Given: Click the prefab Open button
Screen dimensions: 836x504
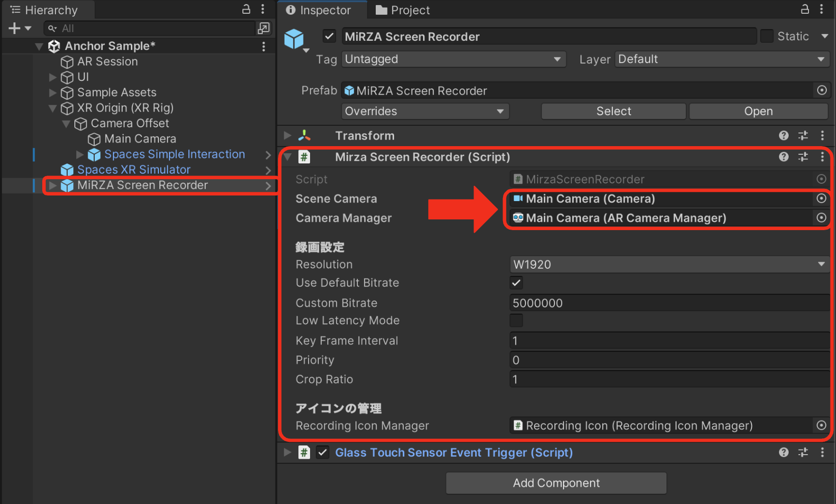Looking at the screenshot, I should (x=759, y=111).
